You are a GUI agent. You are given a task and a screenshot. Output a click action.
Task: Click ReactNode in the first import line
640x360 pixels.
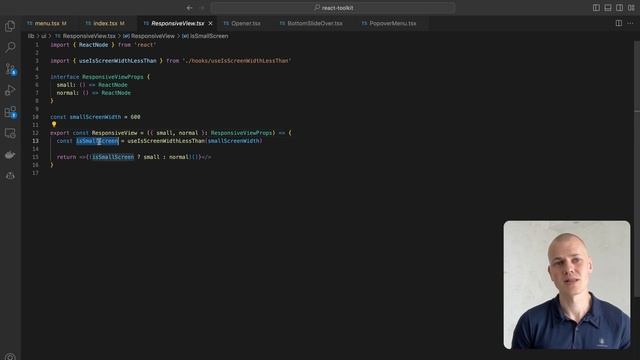[93, 45]
